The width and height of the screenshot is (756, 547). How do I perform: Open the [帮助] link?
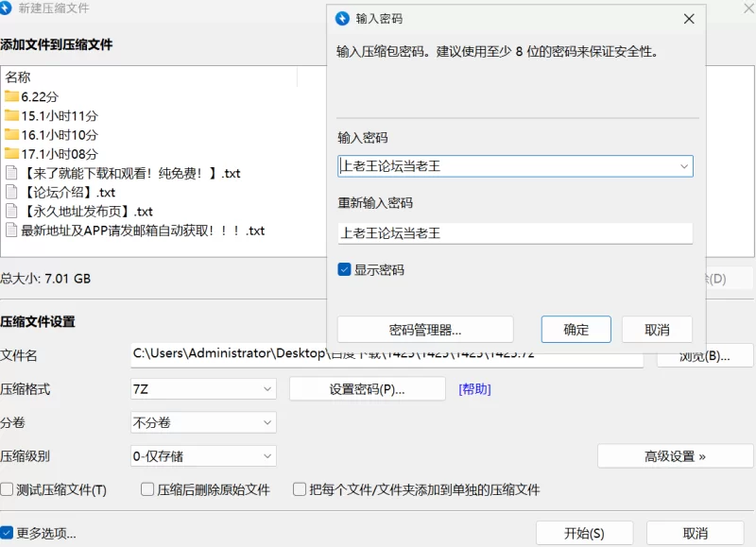click(x=475, y=389)
